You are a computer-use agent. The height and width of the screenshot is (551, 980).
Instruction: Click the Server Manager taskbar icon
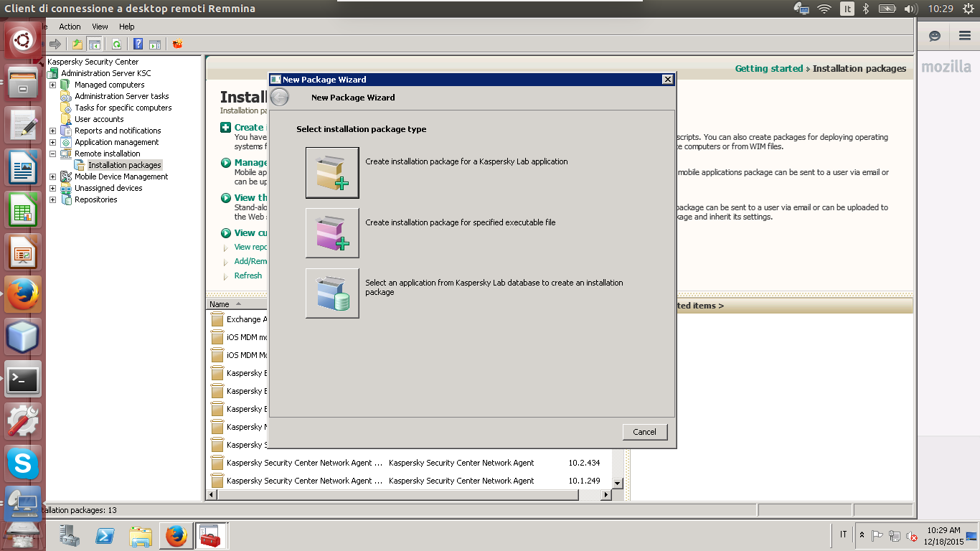pyautogui.click(x=70, y=536)
